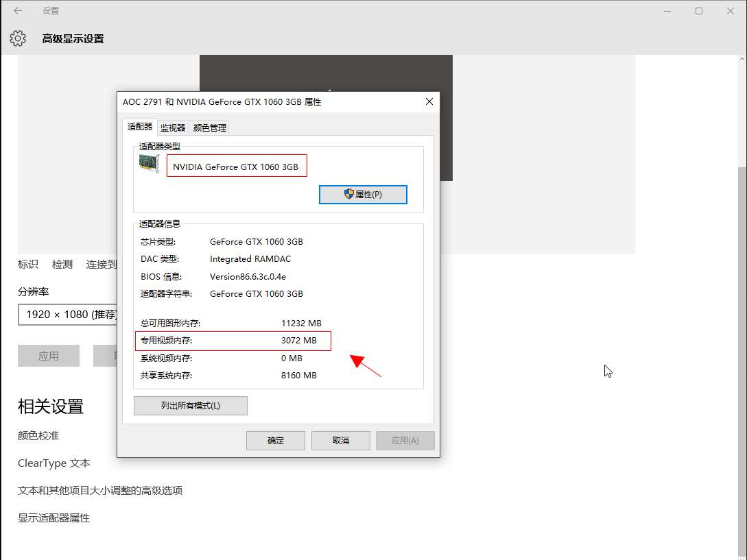Click the 芯片类型 value GeForce GTX 1060 3GB

coord(257,241)
